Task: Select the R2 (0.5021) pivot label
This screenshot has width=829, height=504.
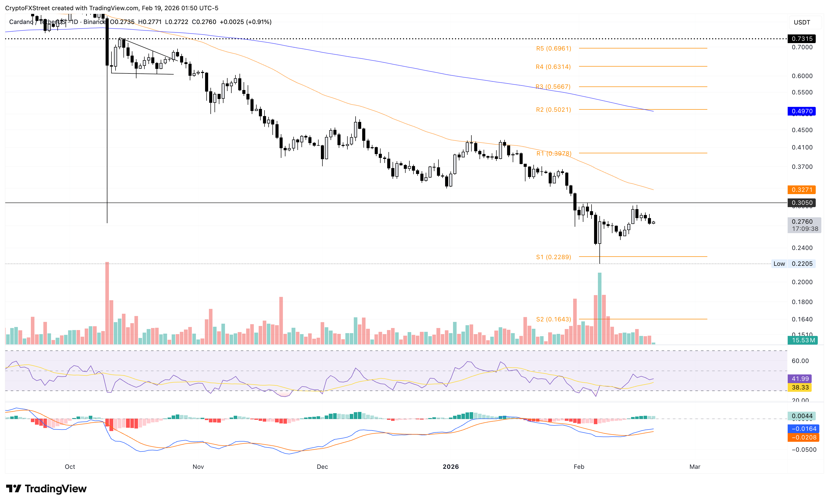Action: (554, 110)
